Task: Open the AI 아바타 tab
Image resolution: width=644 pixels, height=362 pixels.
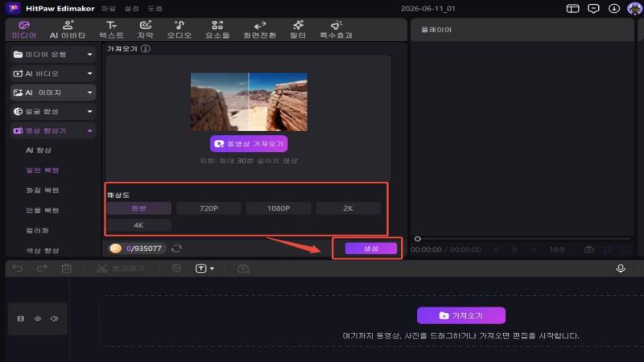Action: 68,30
